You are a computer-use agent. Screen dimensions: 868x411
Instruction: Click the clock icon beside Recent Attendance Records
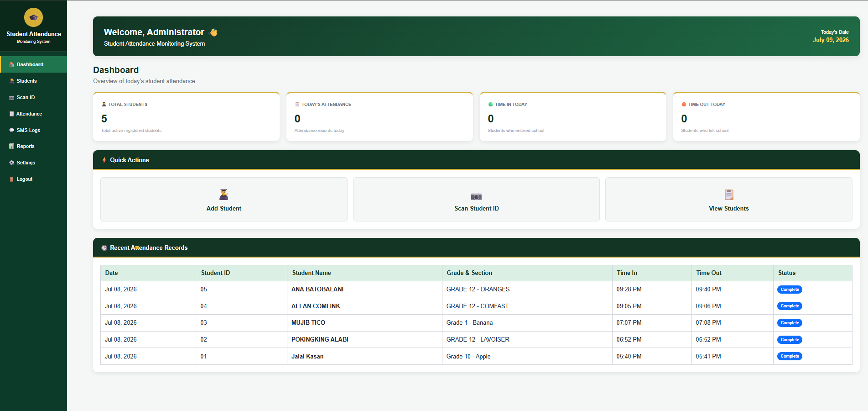[x=104, y=248]
